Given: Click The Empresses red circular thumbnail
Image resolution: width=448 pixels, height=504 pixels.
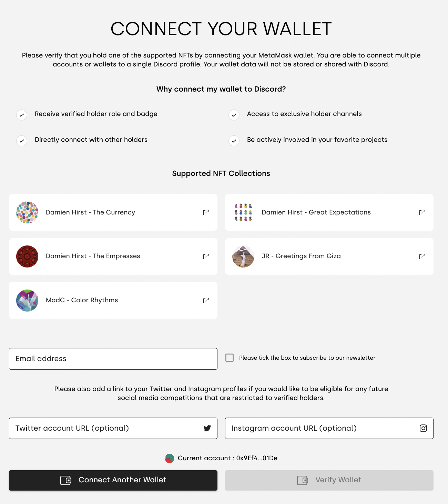Looking at the screenshot, I should tap(27, 256).
